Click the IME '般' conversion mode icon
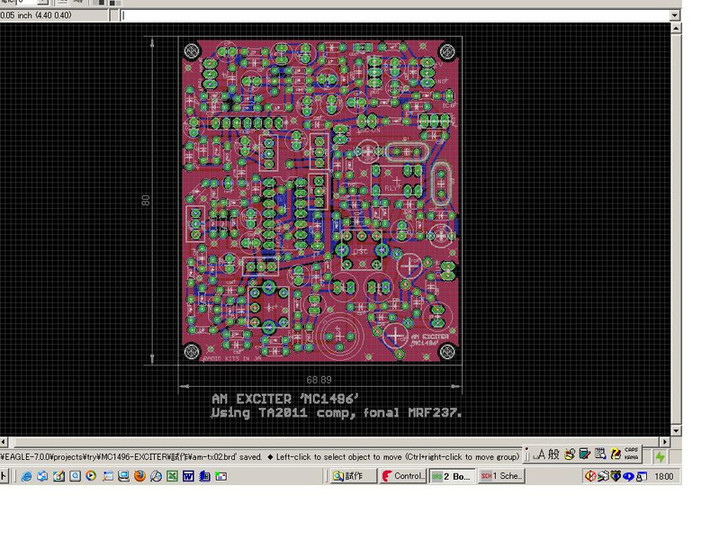The image size is (720, 540). 554,455
